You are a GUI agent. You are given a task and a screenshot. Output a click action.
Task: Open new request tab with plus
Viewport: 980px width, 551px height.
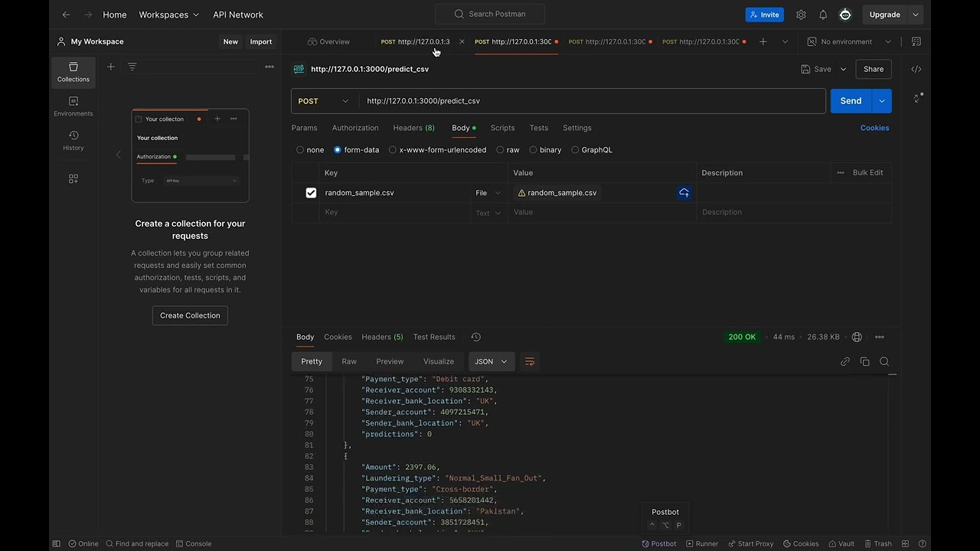point(763,41)
